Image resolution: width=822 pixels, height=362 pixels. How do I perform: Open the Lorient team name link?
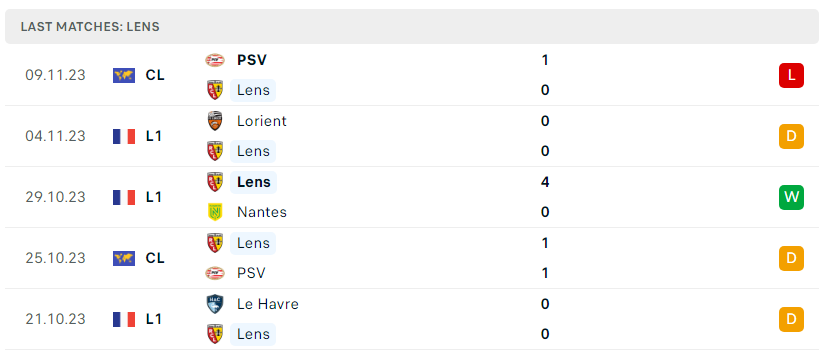point(262,121)
